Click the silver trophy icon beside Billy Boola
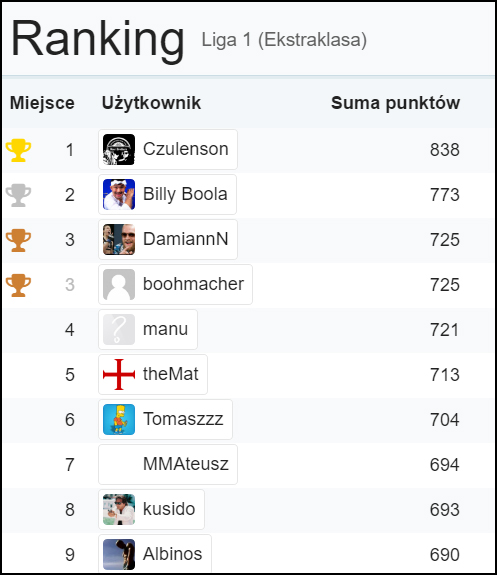 (x=18, y=195)
